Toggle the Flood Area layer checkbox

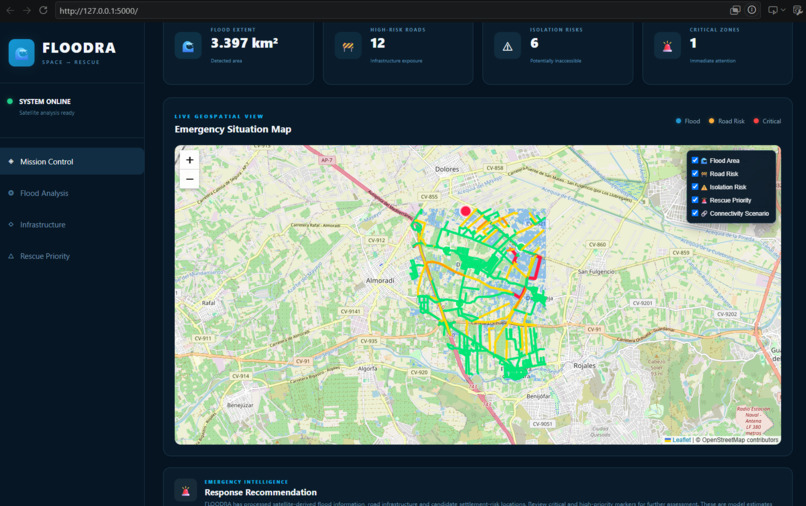tap(695, 160)
